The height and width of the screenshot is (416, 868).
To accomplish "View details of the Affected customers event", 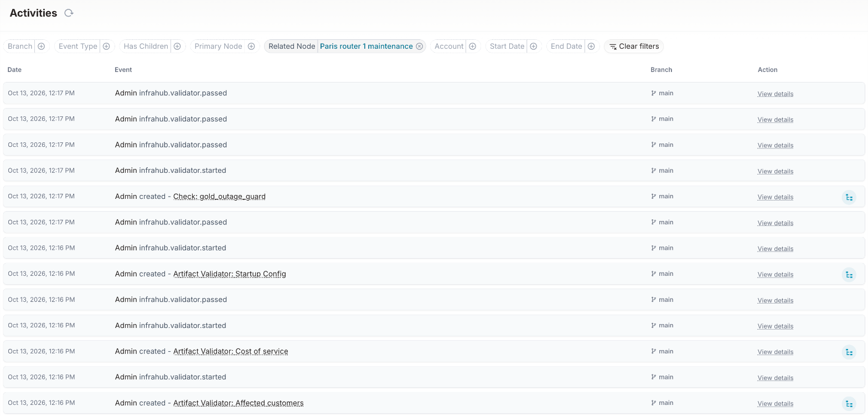I will click(x=776, y=404).
